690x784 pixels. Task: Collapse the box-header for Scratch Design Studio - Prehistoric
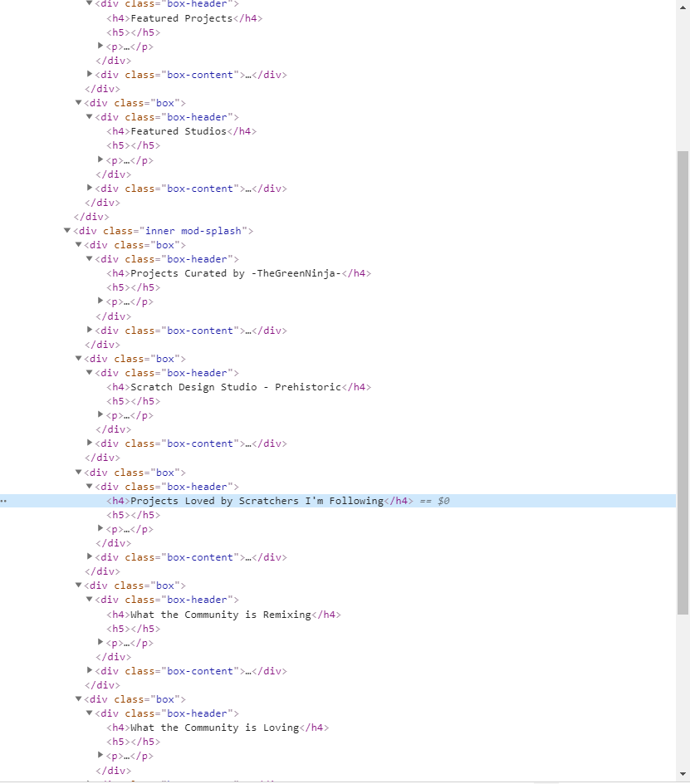tap(89, 372)
